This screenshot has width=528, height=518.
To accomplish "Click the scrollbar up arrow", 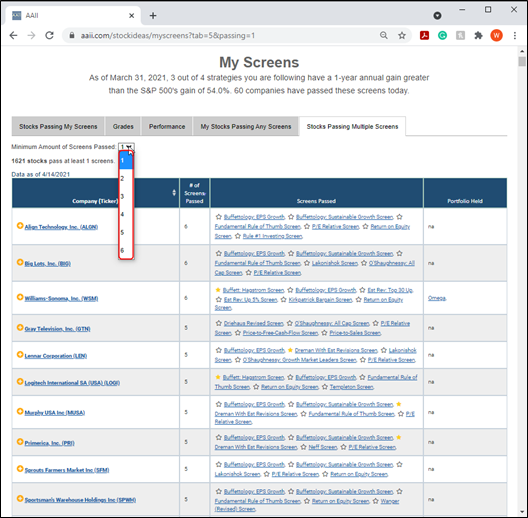I will click(x=522, y=52).
